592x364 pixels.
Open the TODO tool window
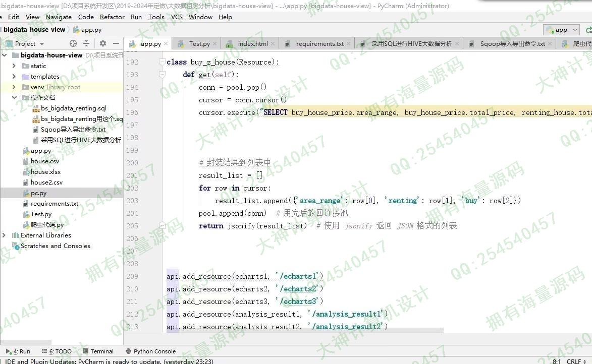point(57,351)
